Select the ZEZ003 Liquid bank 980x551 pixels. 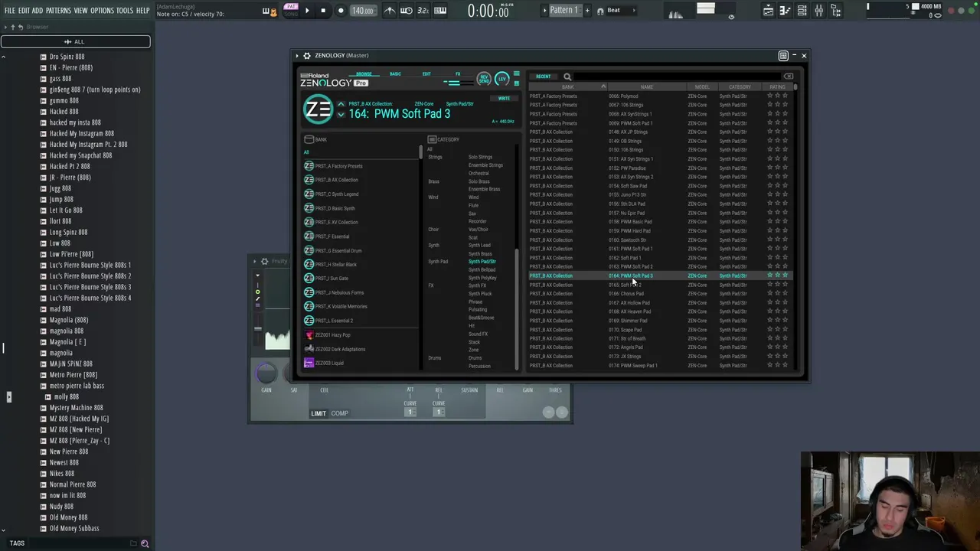click(x=329, y=364)
